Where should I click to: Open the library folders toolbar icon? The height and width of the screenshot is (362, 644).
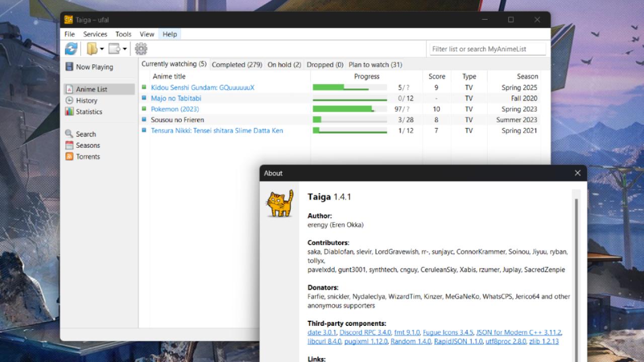[92, 49]
